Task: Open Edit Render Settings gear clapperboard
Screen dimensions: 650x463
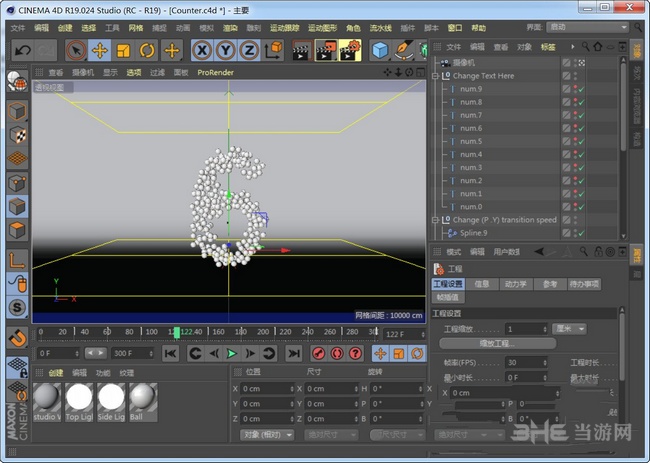Action: click(x=350, y=51)
